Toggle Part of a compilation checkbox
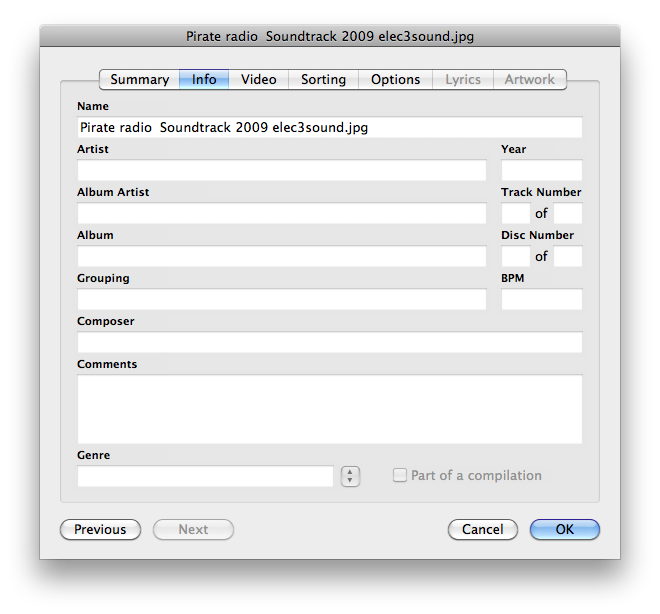 pyautogui.click(x=399, y=475)
